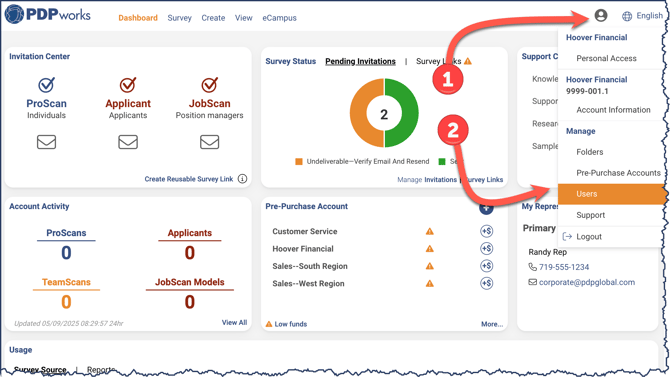Click orange Undeliverable legend swatch
The image size is (670, 377).
(x=299, y=161)
